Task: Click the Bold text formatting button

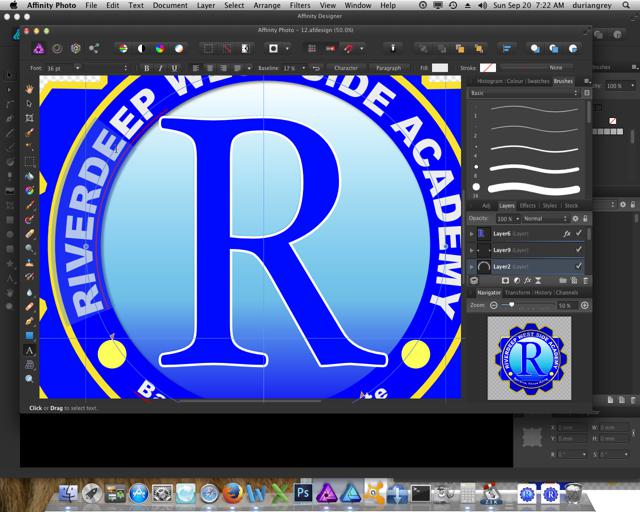Action: tap(146, 68)
